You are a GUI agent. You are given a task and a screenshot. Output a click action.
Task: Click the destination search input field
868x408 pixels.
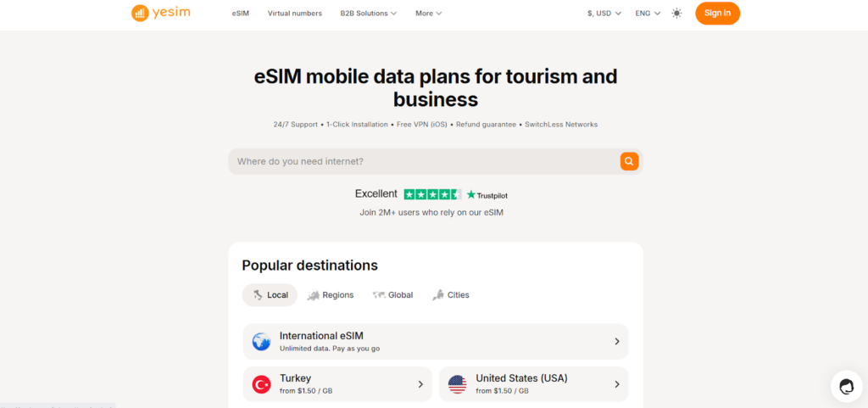pyautogui.click(x=424, y=161)
